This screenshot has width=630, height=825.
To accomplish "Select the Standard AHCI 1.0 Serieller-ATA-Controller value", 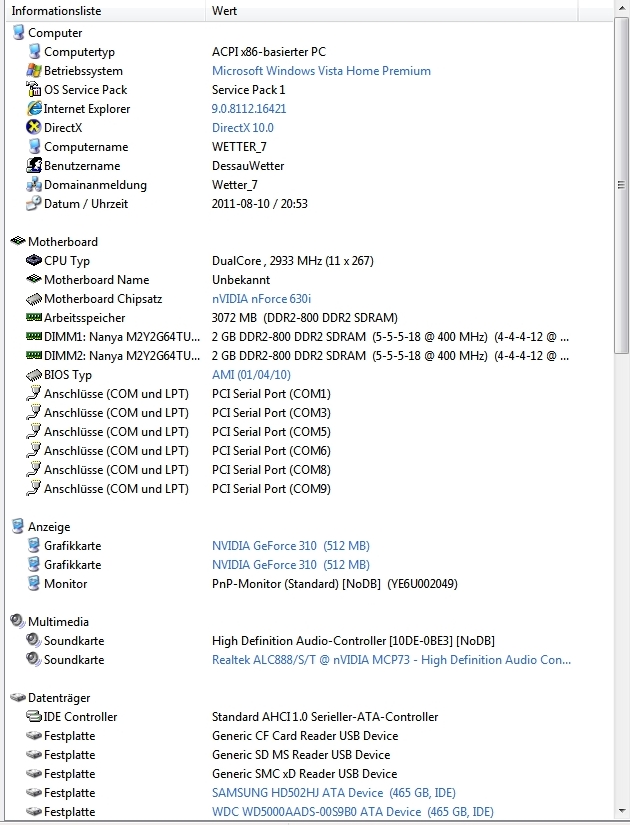I will point(325,717).
